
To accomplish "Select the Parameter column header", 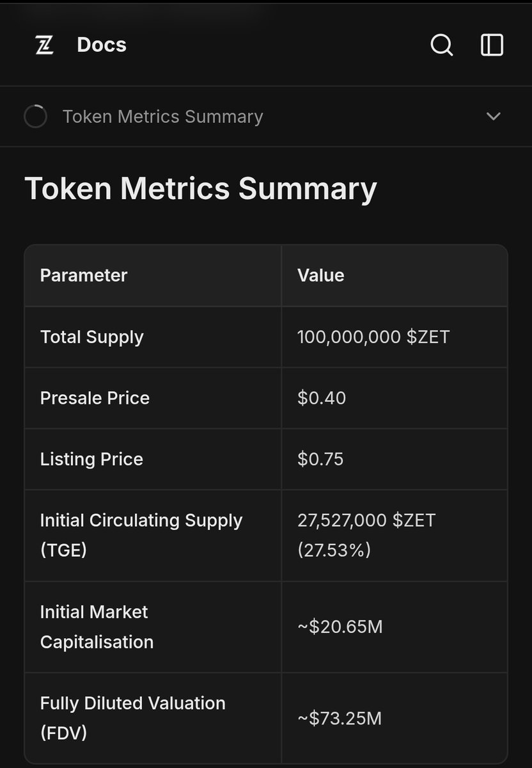I will (x=84, y=275).
